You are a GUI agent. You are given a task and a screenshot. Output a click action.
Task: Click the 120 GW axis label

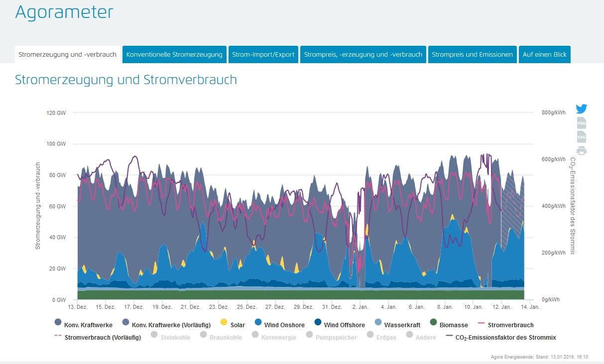coord(57,113)
